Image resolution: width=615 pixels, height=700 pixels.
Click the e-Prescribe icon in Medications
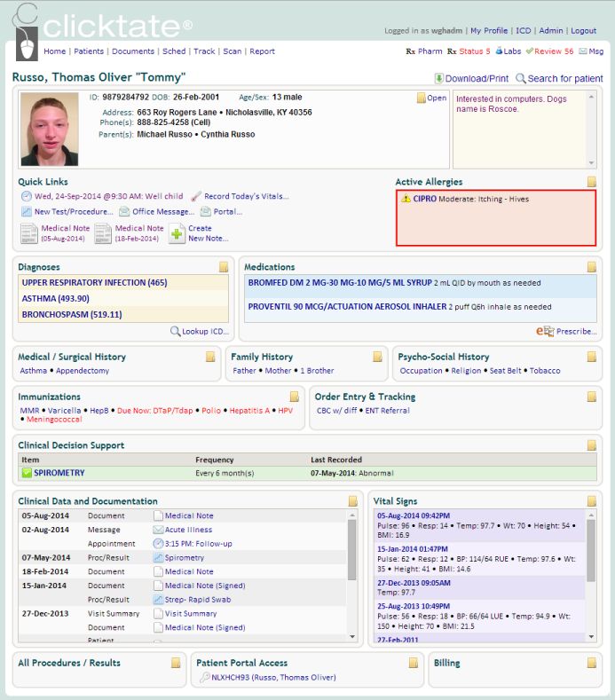pyautogui.click(x=545, y=331)
